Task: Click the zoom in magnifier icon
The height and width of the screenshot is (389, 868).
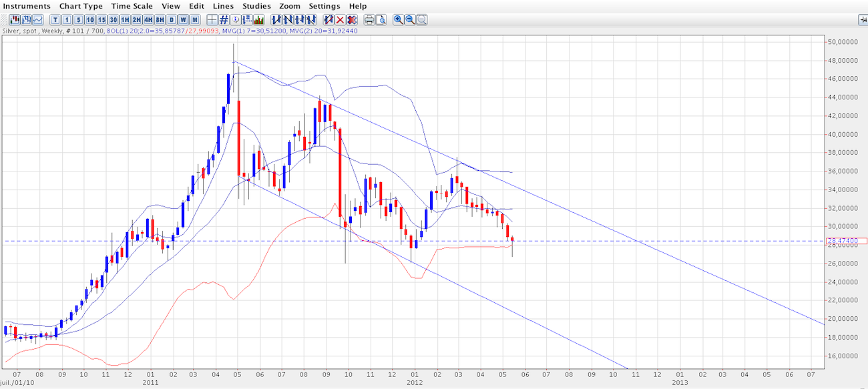Action: tap(399, 20)
